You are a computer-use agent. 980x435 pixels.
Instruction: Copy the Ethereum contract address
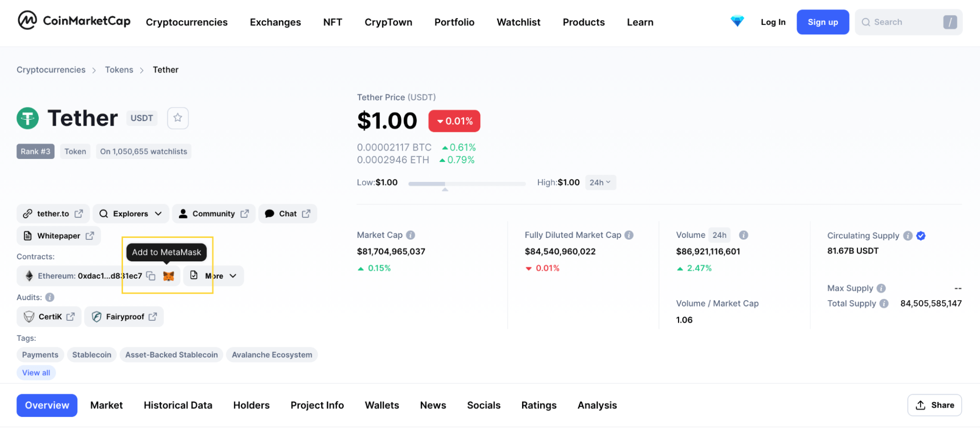click(151, 276)
